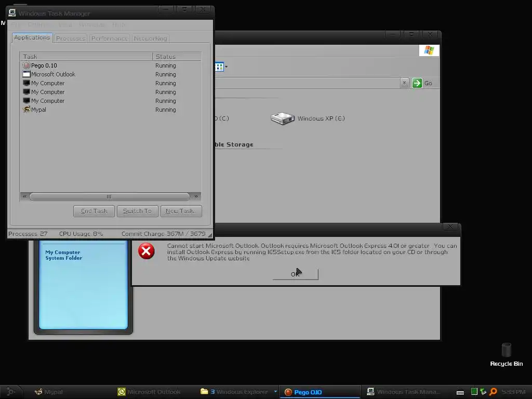Click the Start orb on the taskbar
532x399 pixels.
[10, 392]
